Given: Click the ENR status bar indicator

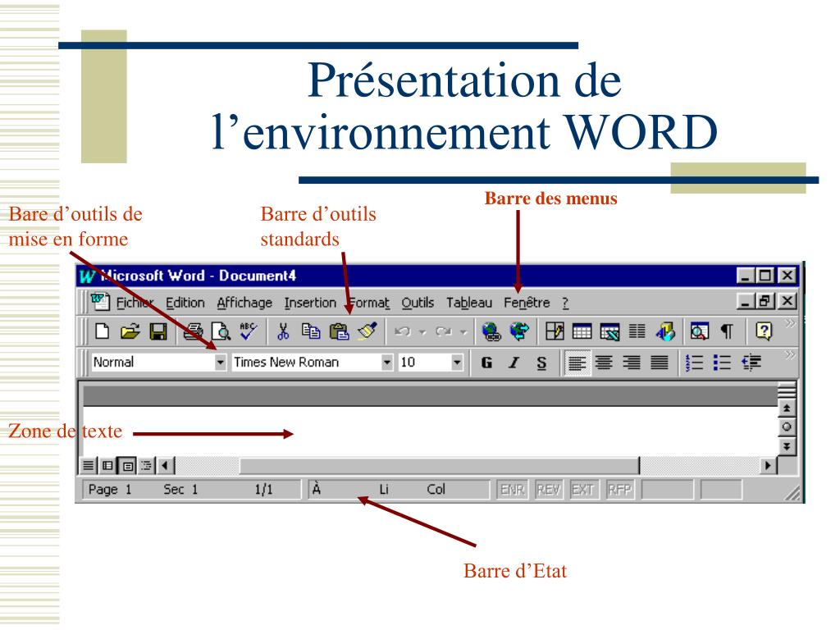Looking at the screenshot, I should pyautogui.click(x=512, y=490).
